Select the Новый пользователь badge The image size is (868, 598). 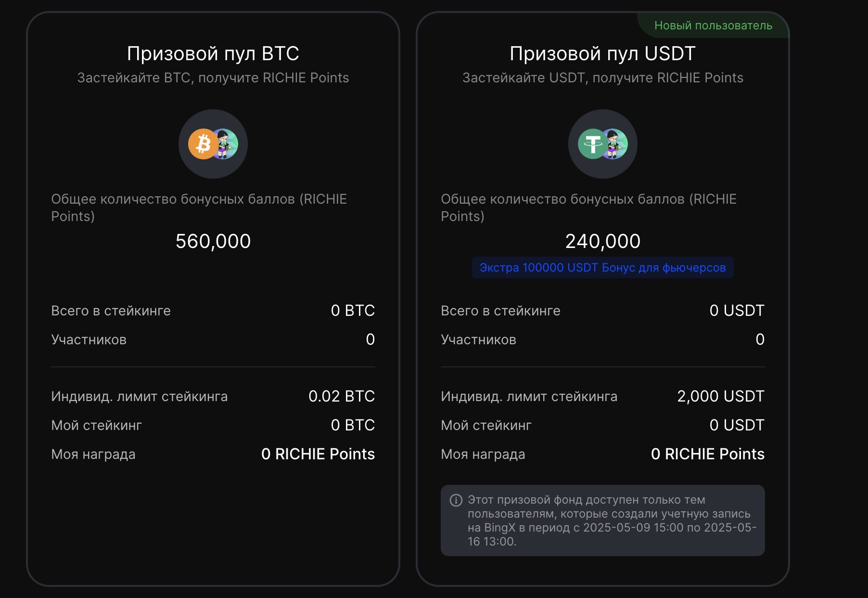[x=713, y=26]
